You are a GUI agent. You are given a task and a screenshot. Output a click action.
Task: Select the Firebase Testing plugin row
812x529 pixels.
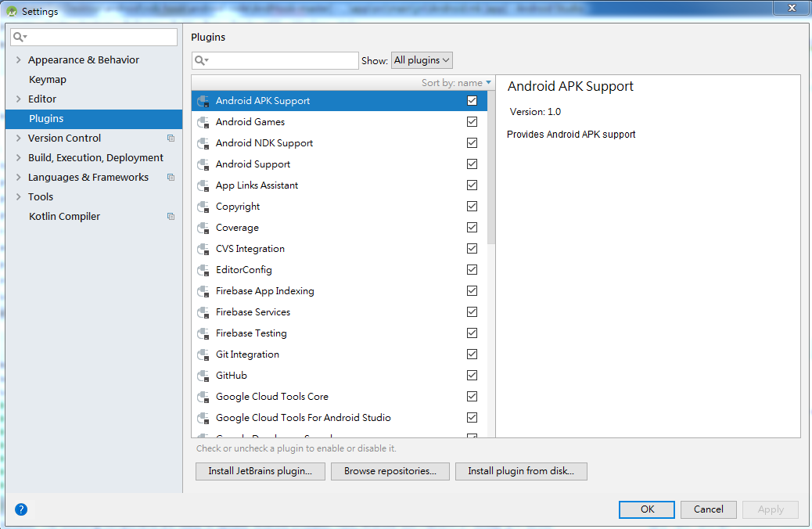(x=340, y=333)
